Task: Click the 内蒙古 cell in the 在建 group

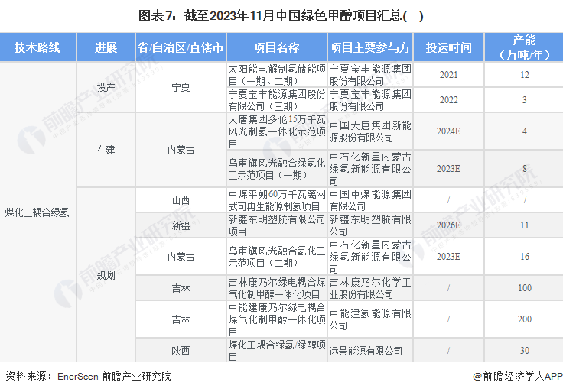Action: tap(181, 150)
